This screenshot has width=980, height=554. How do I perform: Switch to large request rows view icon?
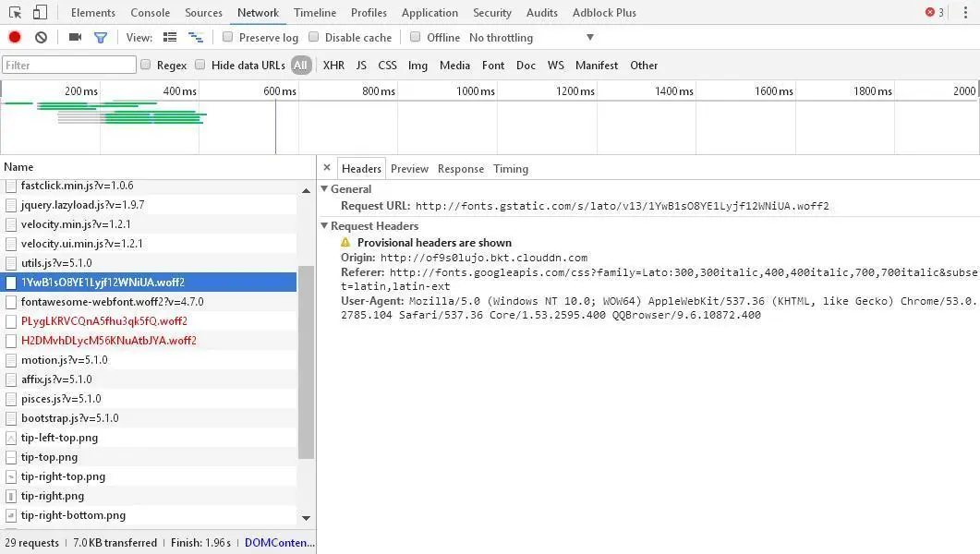[x=170, y=38]
